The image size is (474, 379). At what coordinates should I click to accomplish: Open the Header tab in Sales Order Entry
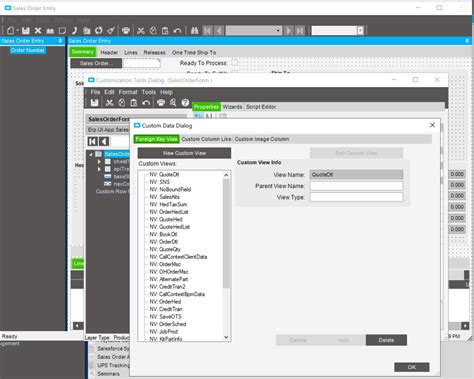click(x=109, y=52)
